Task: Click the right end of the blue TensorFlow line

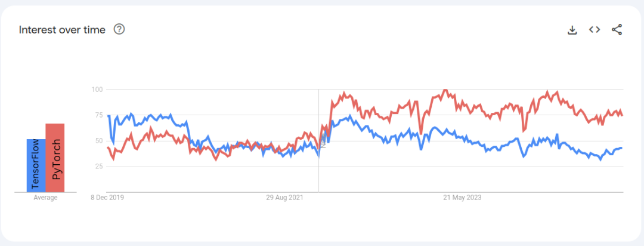Action: tap(622, 148)
